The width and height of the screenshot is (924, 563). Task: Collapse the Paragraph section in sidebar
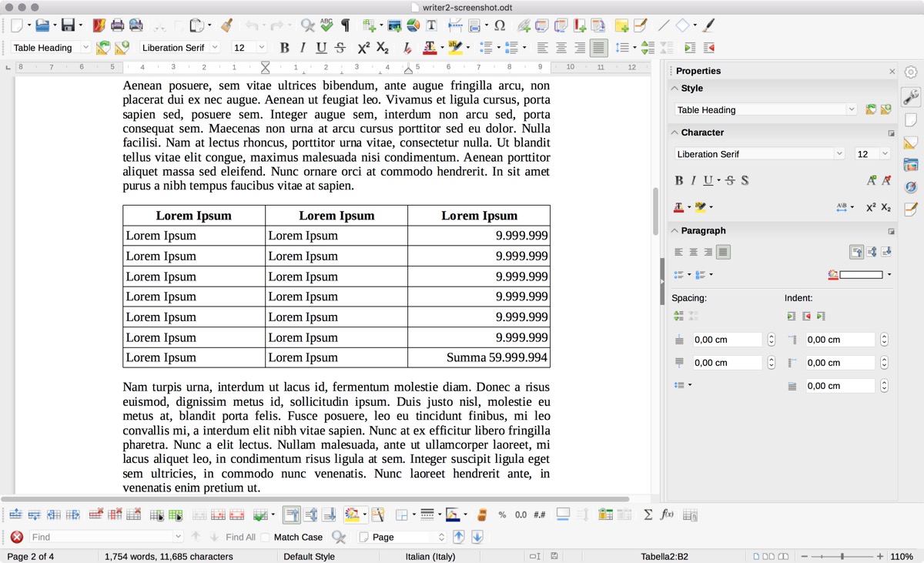tap(675, 230)
